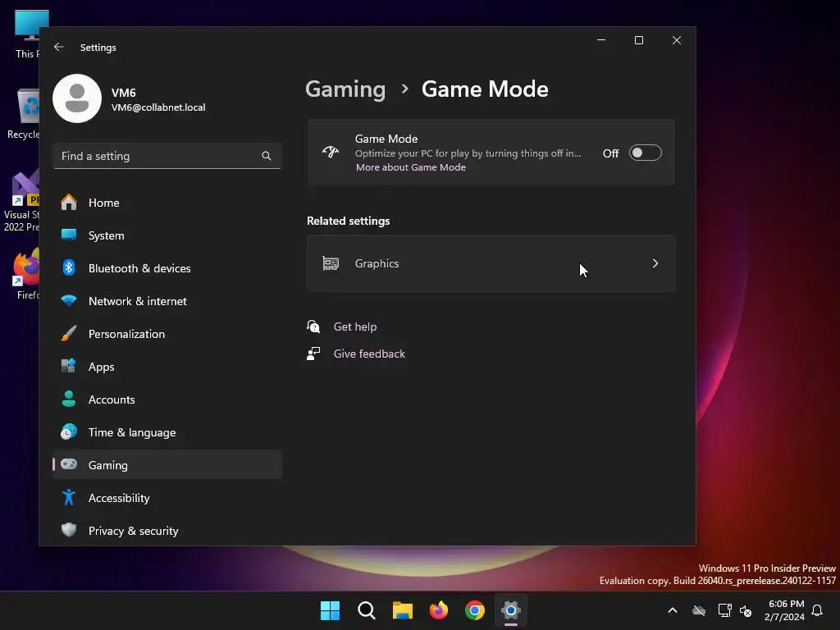Click the muted volume tray icon
Viewport: 840px width, 630px height.
point(746,610)
